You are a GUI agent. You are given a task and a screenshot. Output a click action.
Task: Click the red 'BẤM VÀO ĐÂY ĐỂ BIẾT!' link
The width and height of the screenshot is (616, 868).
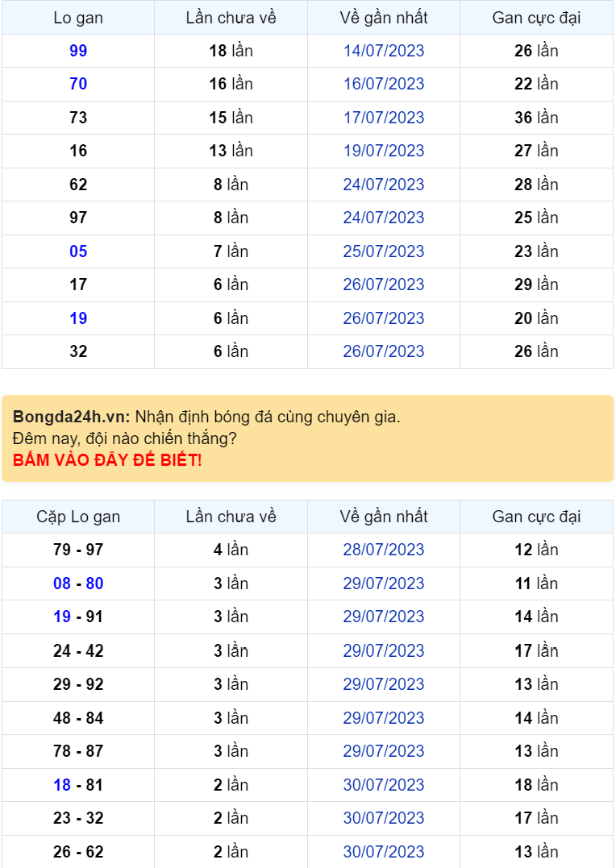click(107, 461)
